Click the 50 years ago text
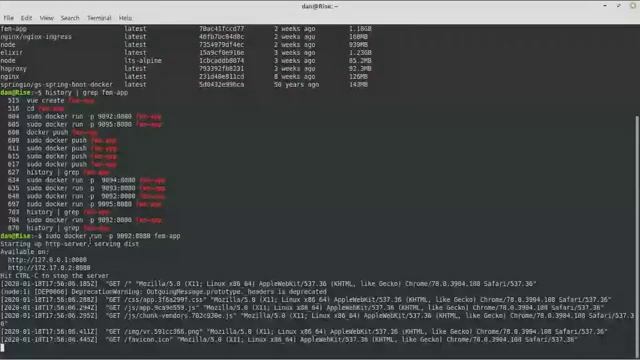Image resolution: width=640 pixels, height=360 pixels. [296, 84]
